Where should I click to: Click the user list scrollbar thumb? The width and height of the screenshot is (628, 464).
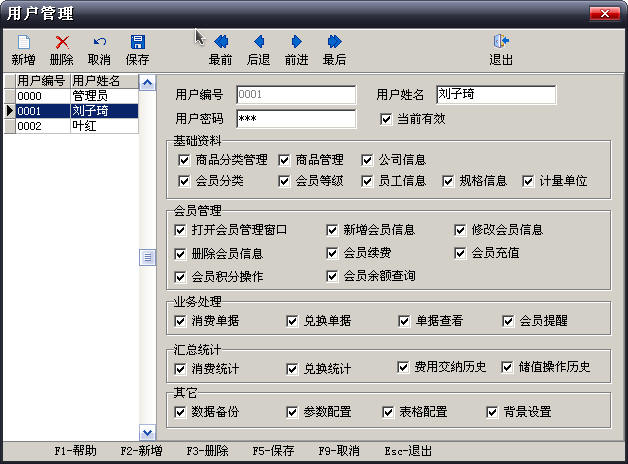(147, 257)
